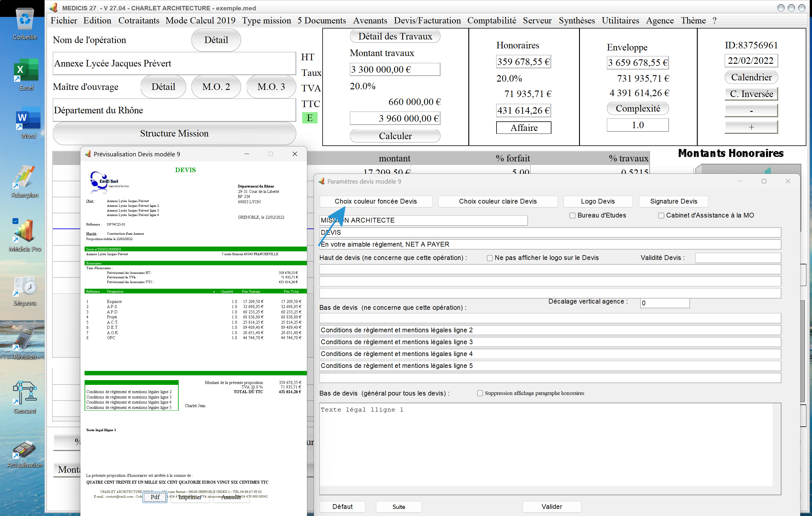Click the Défaut button
The height and width of the screenshot is (516, 812).
coord(342,507)
